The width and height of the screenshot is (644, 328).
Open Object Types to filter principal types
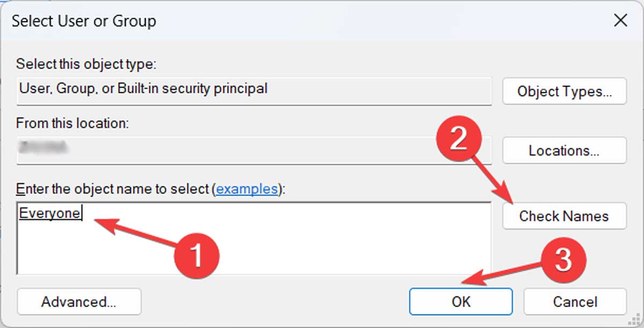point(564,91)
